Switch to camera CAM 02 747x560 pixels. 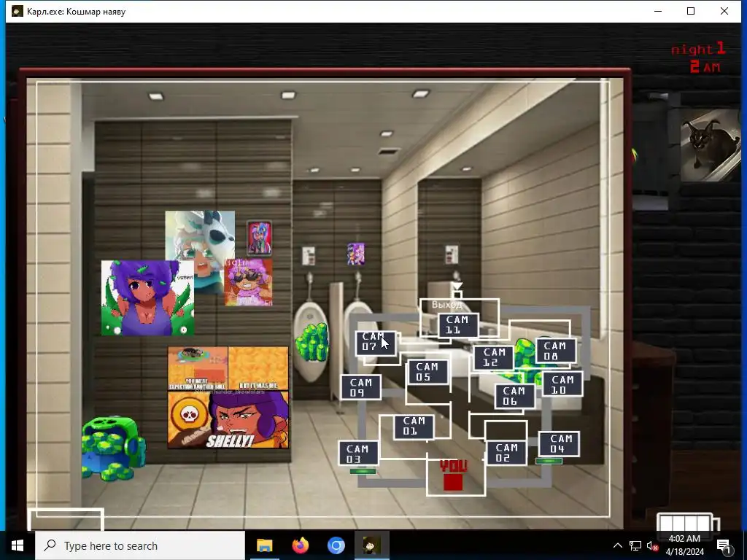(506, 453)
